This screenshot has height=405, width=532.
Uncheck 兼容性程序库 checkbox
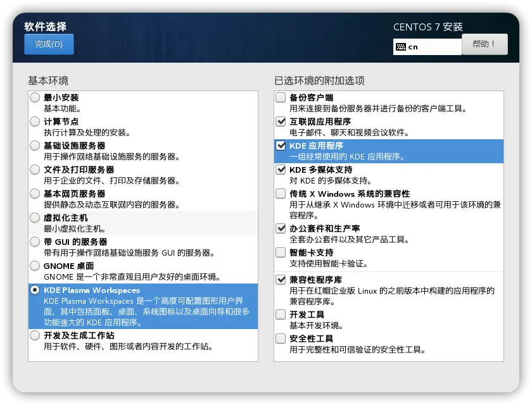click(x=281, y=280)
